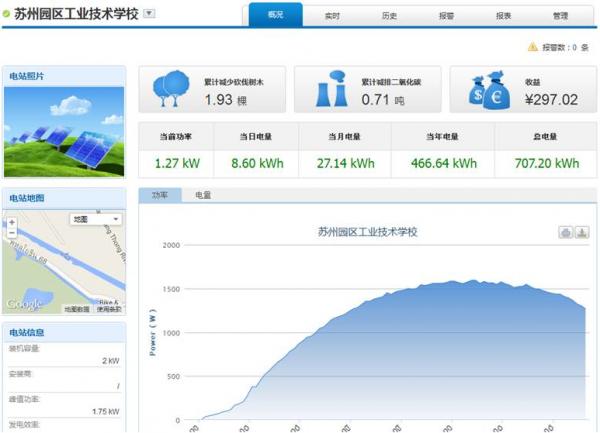The width and height of the screenshot is (600, 433).
Task: Click the Google logo on map
Action: (23, 304)
